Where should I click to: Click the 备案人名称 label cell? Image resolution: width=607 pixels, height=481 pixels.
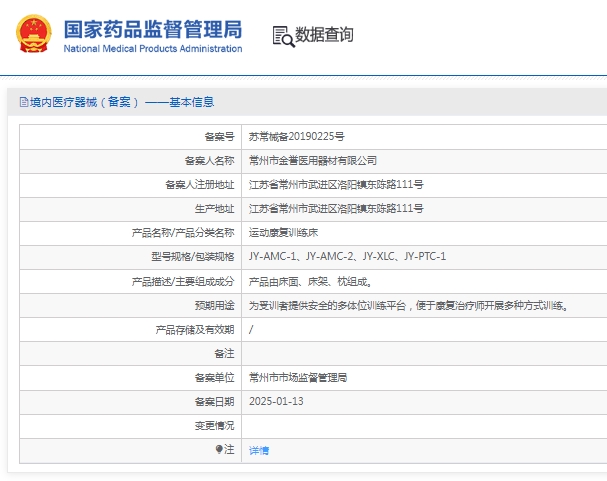point(130,161)
